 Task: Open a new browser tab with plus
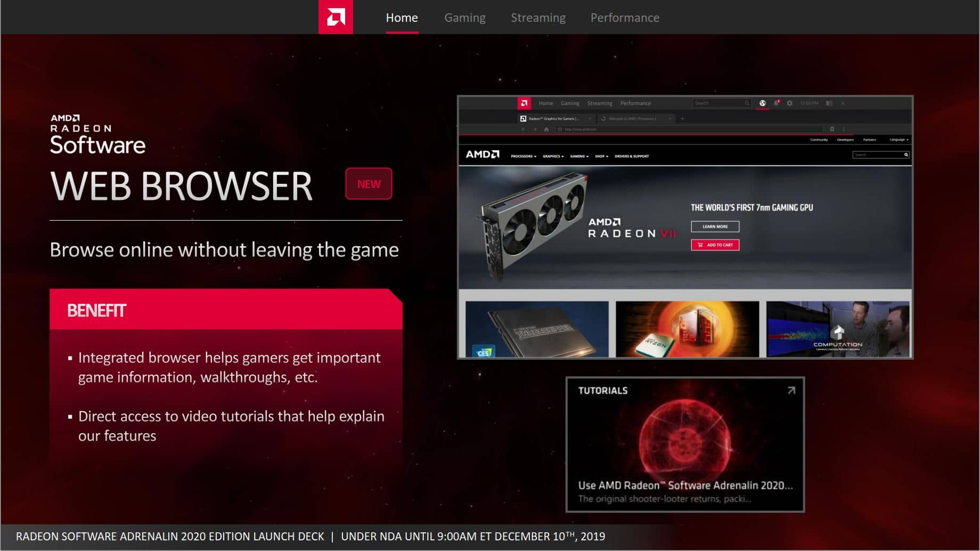[x=682, y=119]
